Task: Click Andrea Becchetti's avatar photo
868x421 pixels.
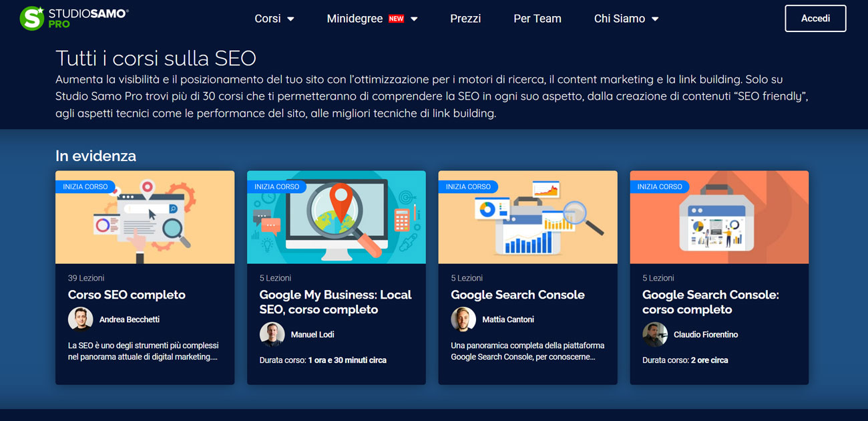Action: 80,319
